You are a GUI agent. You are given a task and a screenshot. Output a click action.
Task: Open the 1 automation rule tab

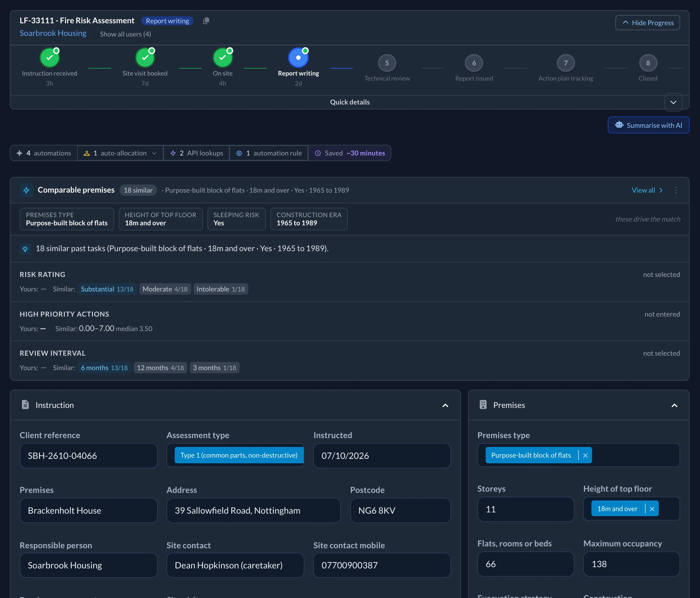(x=269, y=153)
